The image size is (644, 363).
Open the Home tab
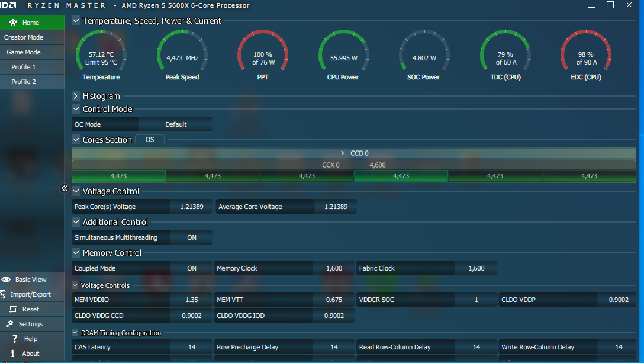32,23
